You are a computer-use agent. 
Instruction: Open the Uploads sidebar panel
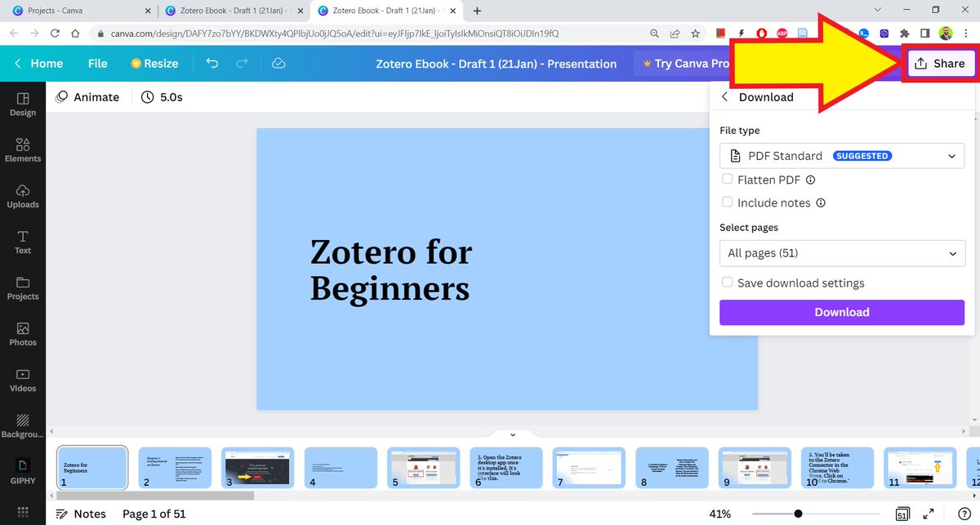click(23, 194)
